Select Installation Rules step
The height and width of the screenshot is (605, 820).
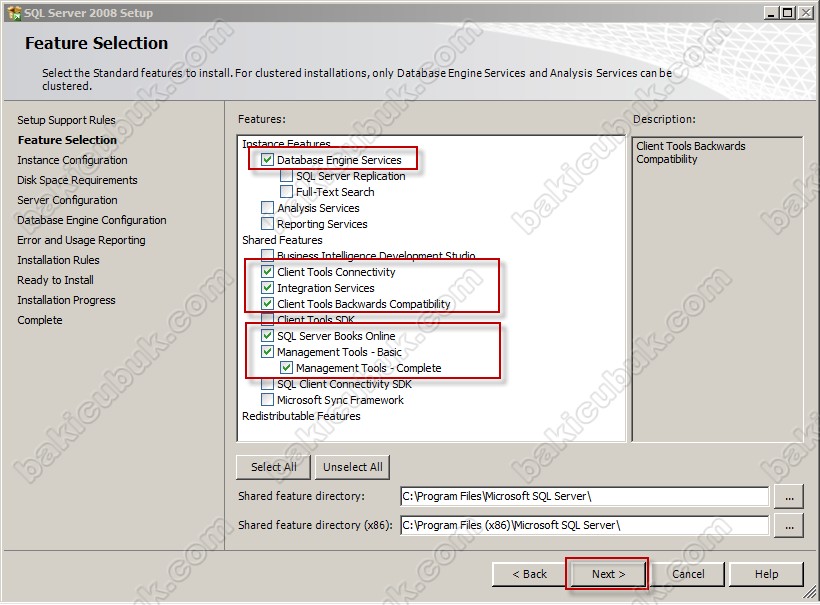click(58, 260)
